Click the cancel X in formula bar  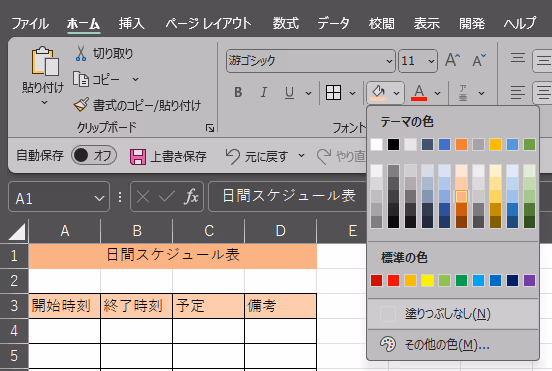143,197
